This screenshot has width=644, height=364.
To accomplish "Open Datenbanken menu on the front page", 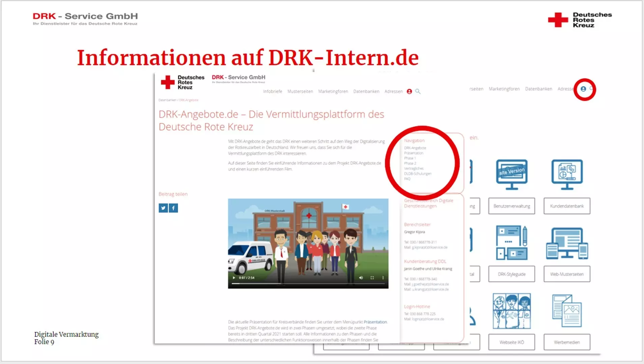I will click(366, 91).
